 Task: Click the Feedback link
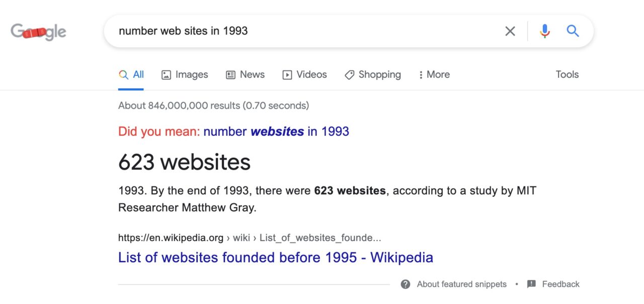click(x=560, y=284)
